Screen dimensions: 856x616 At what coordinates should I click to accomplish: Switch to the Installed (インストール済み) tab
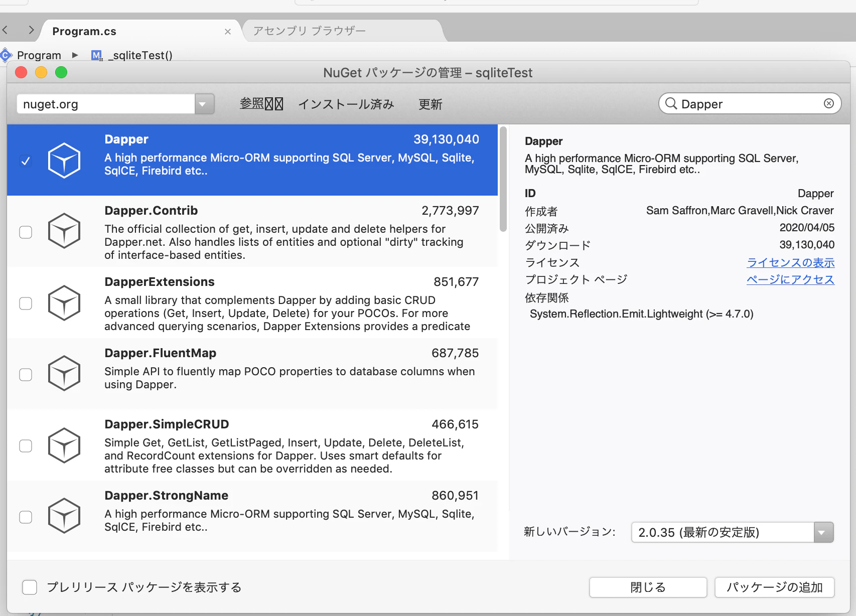click(346, 104)
